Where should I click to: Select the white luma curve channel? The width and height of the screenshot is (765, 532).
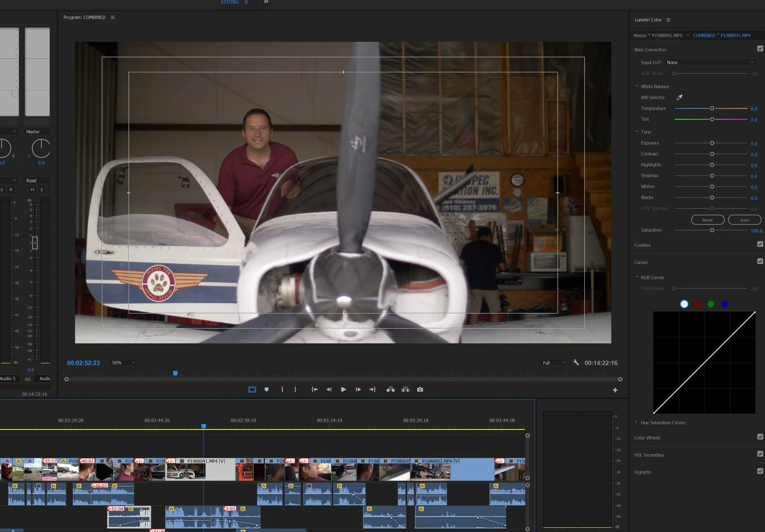[684, 304]
